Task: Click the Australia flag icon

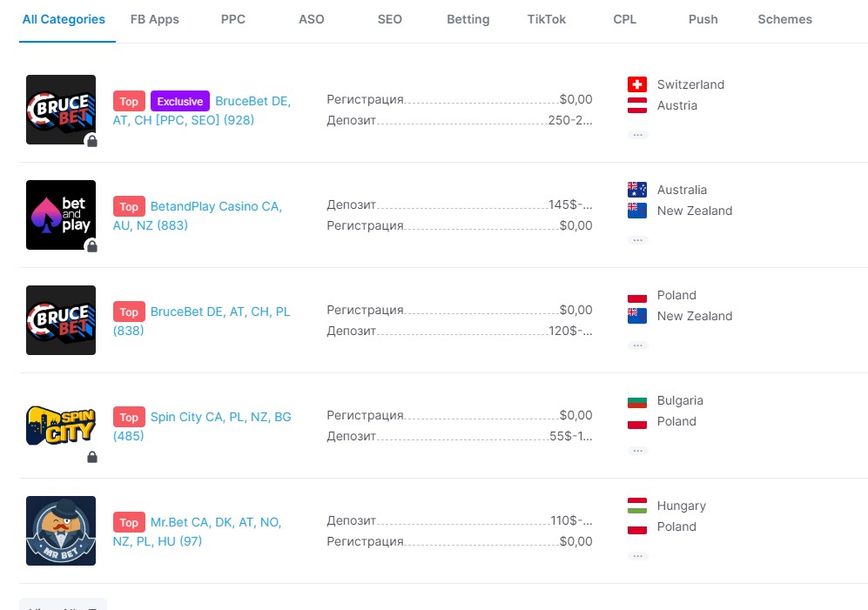Action: [637, 190]
